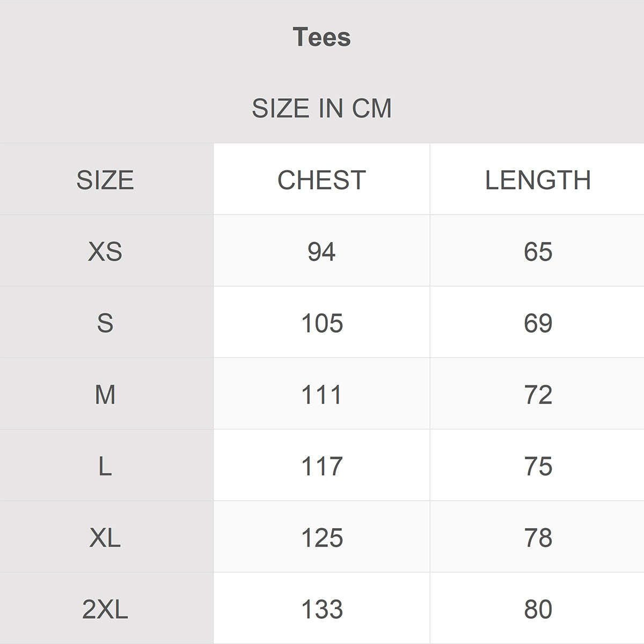Click length value 80 for 2XL
Image resolution: width=644 pixels, height=644 pixels.
538,609
